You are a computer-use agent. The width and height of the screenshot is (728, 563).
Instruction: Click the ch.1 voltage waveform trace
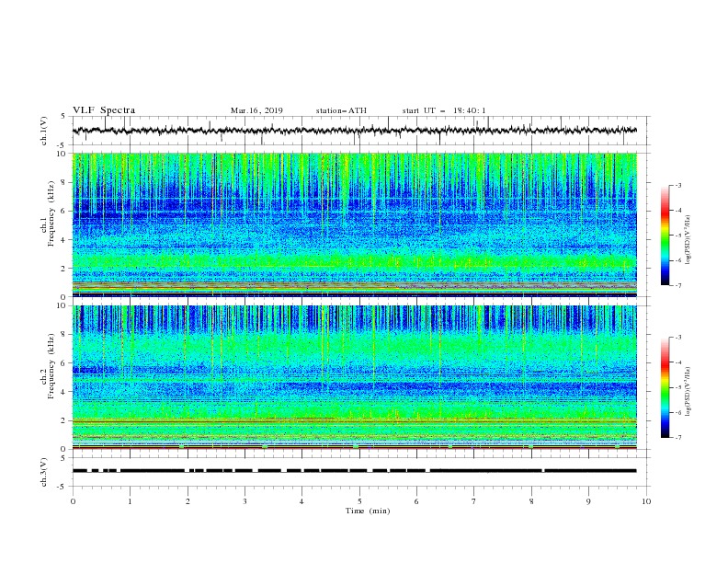pos(355,131)
